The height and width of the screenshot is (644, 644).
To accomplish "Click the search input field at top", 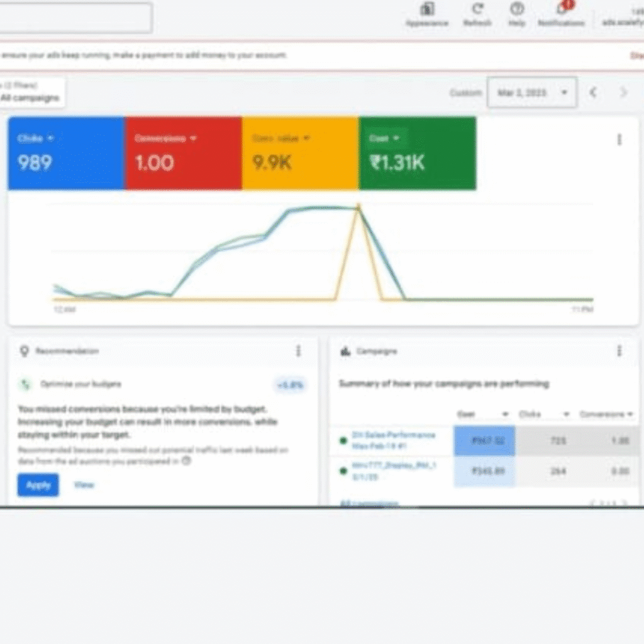I will click(x=75, y=18).
